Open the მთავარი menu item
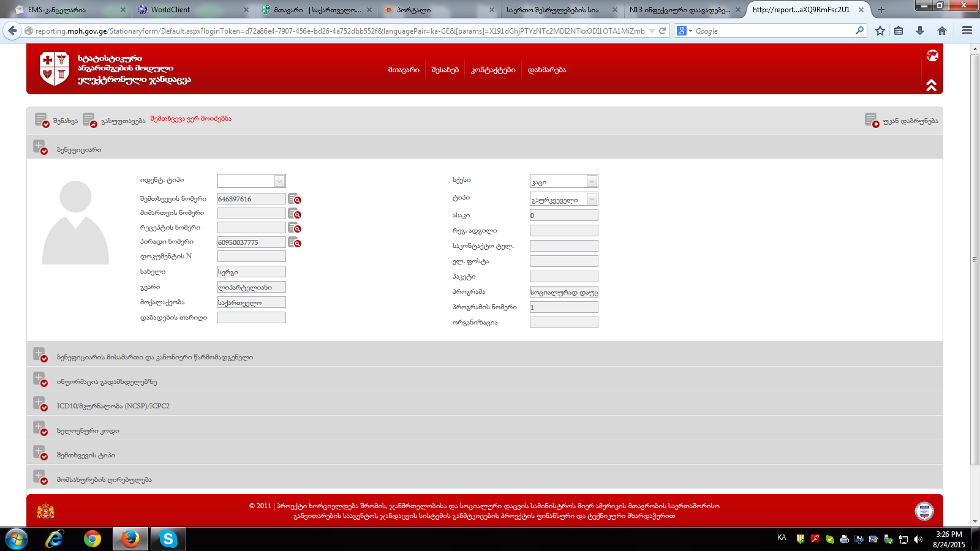The width and height of the screenshot is (980, 551). click(x=404, y=70)
